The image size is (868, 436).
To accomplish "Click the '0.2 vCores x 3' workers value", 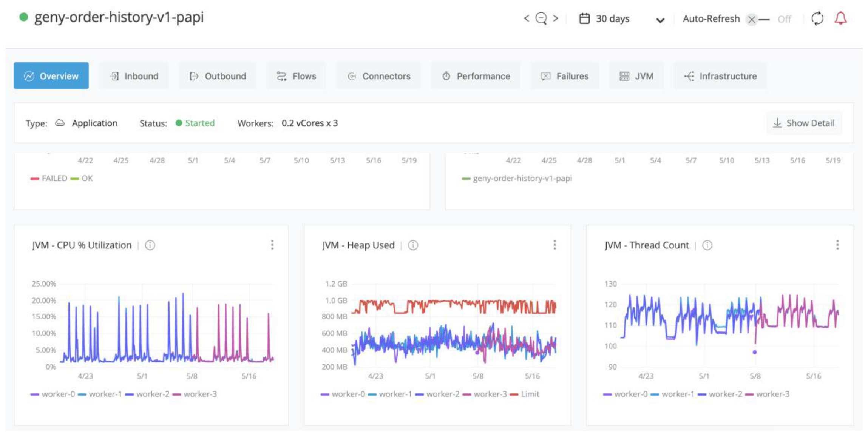I will 310,123.
